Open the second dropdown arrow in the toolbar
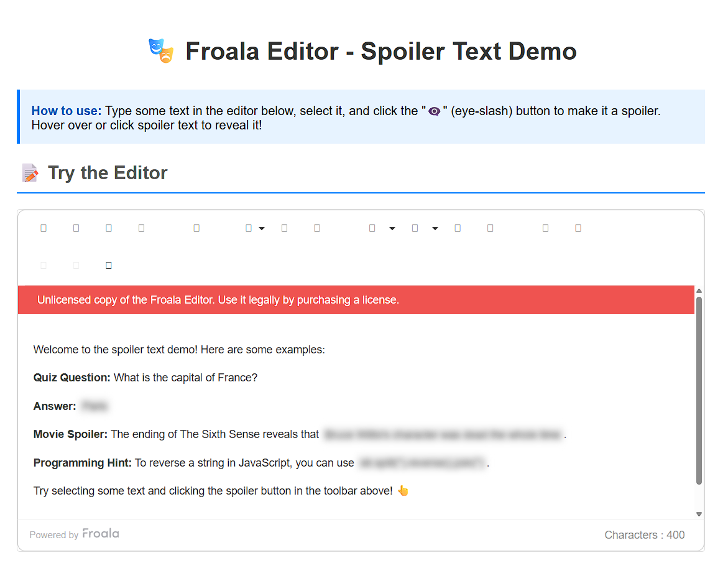This screenshot has height=573, width=728. (x=392, y=228)
